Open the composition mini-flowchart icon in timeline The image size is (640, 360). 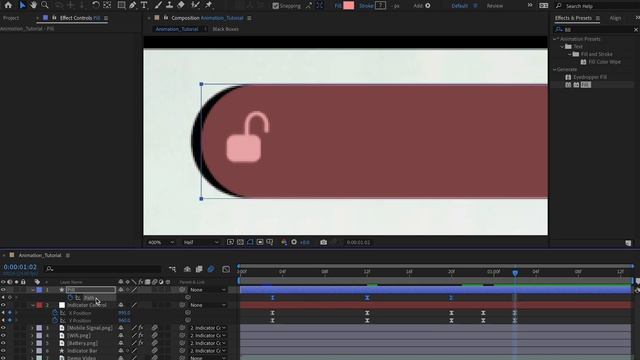172,269
